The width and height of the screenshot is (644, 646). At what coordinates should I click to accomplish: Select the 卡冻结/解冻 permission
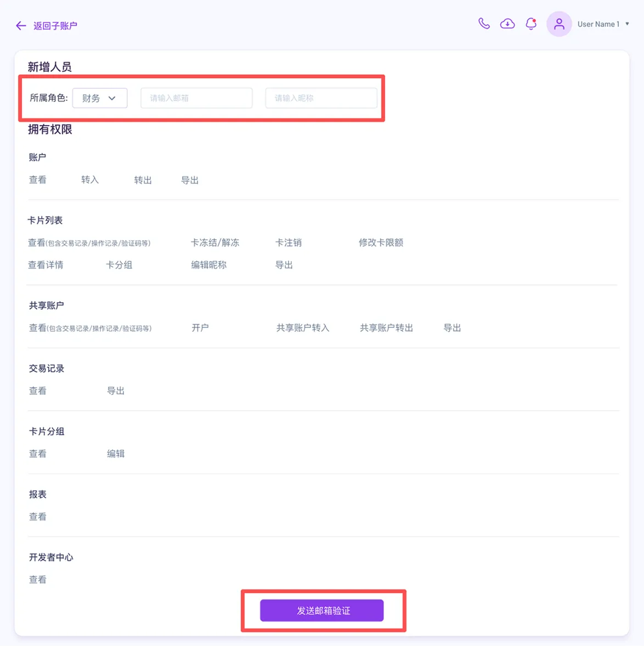(215, 243)
